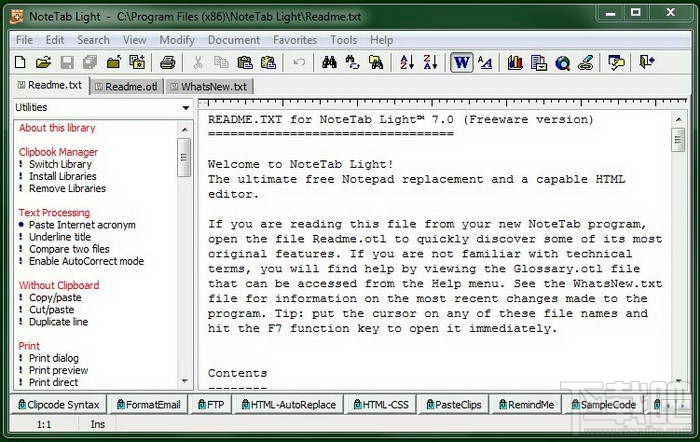Select the Print preview clip

[58, 371]
